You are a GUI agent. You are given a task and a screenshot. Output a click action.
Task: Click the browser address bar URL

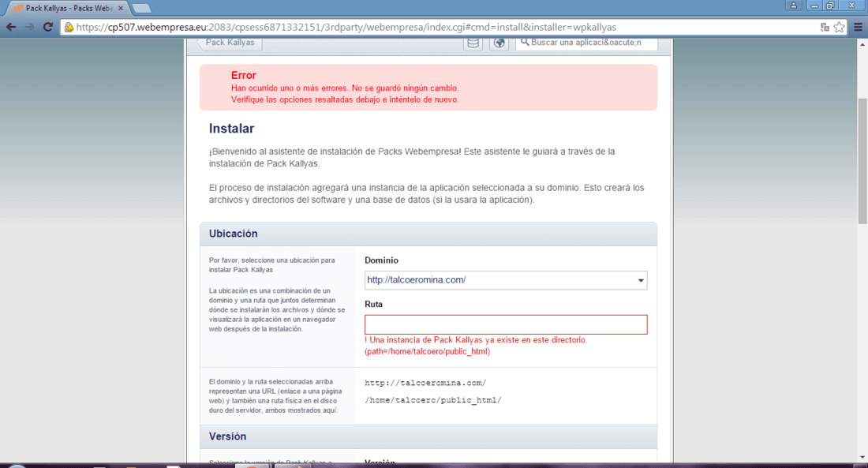point(346,27)
